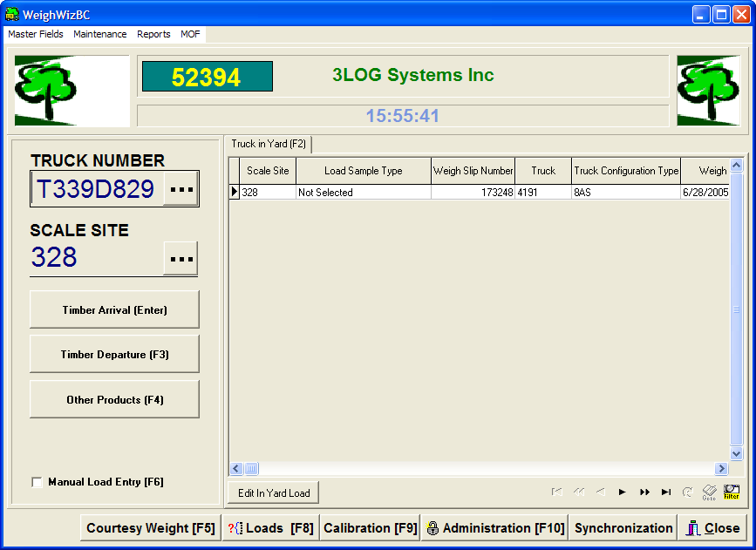Click Edit In Yard Load button

(x=274, y=492)
